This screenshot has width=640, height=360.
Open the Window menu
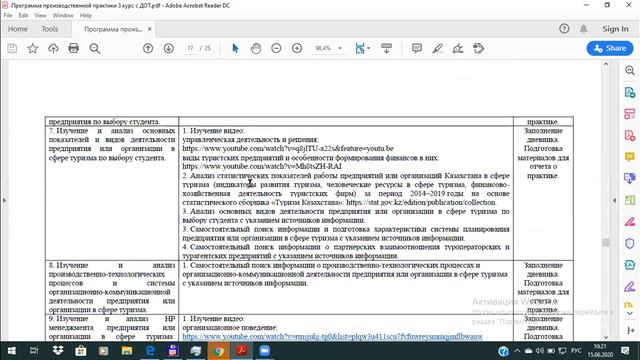click(x=63, y=16)
